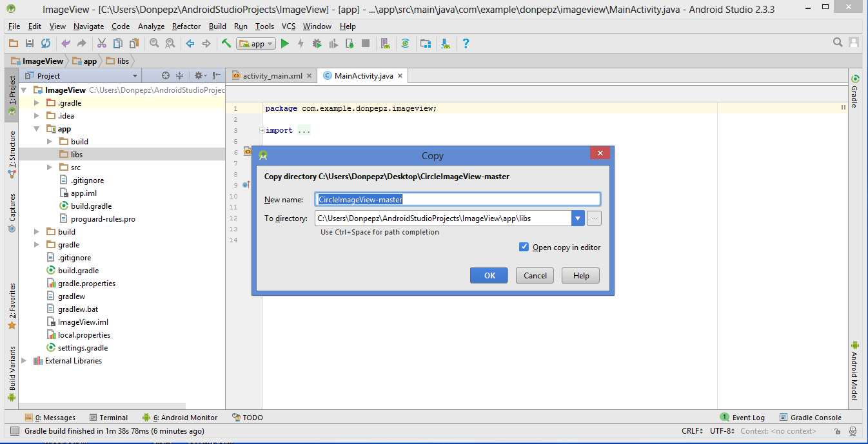Click OK in the Copy dialog

click(490, 275)
